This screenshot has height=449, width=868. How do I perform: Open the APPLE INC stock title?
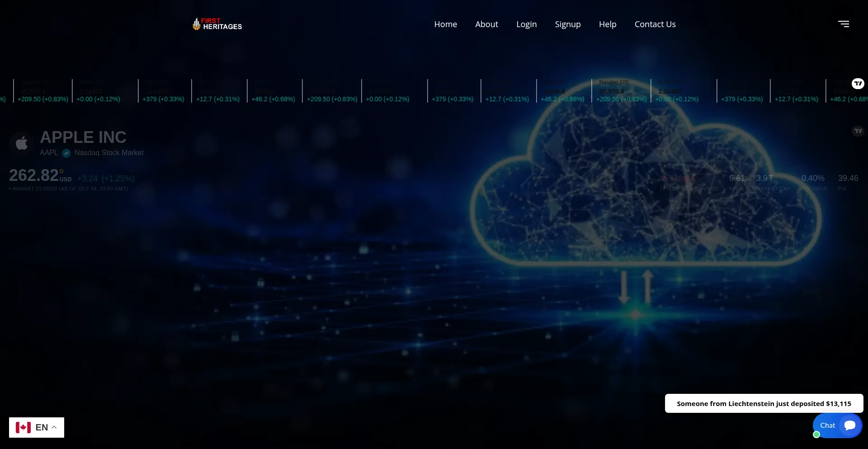point(83,137)
